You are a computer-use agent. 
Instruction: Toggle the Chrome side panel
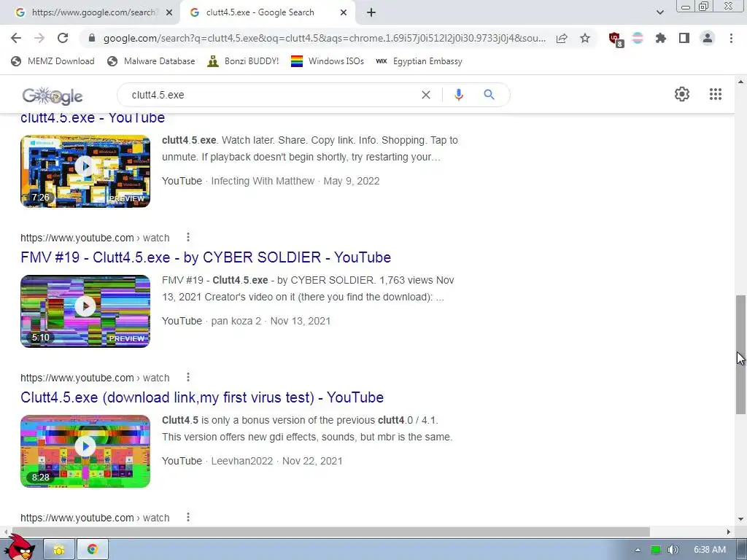pyautogui.click(x=684, y=38)
